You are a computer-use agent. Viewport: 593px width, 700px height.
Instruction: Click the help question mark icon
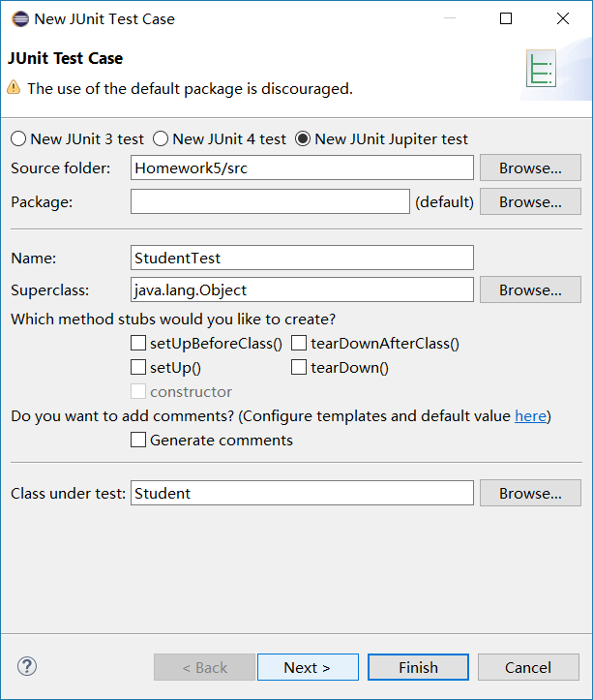click(27, 666)
